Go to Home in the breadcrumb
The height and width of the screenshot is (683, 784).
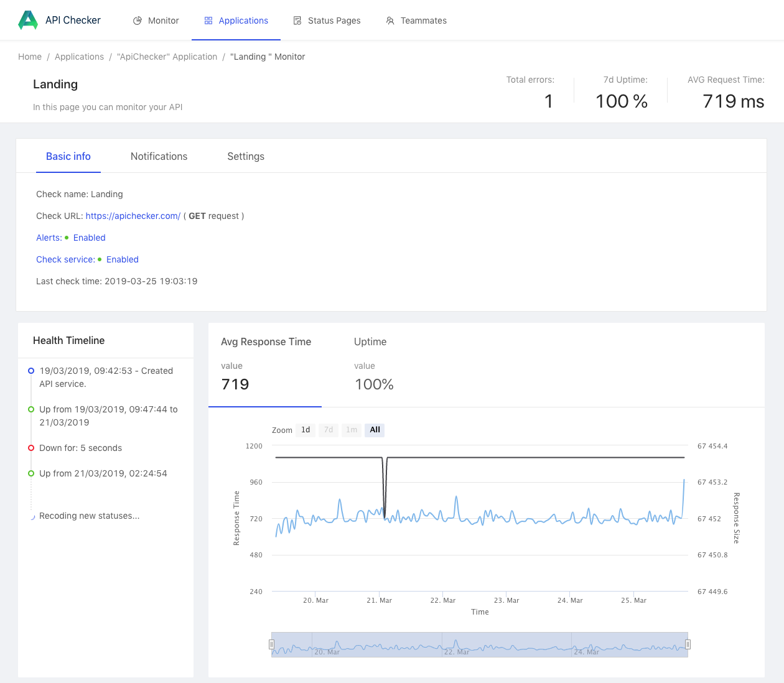click(30, 57)
